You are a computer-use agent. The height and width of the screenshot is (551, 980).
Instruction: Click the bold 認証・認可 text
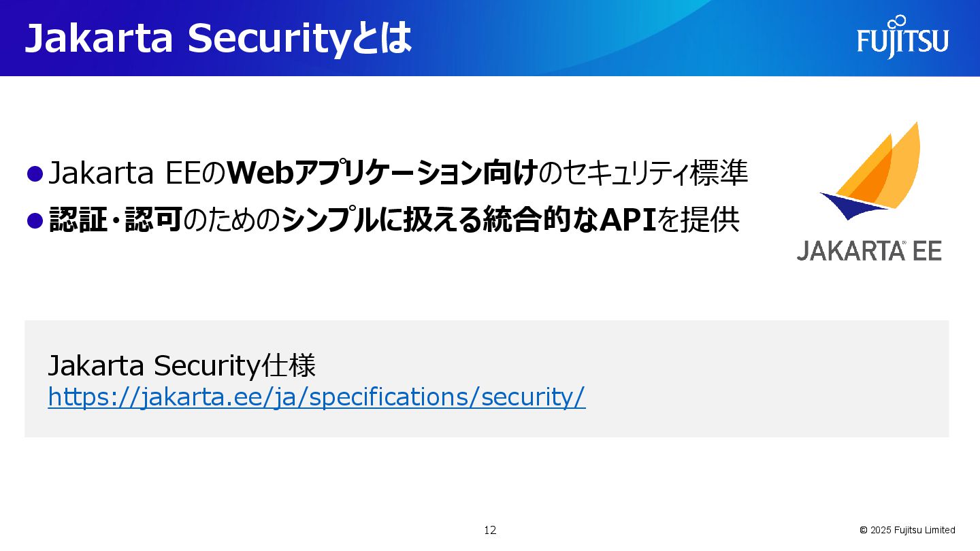click(114, 220)
